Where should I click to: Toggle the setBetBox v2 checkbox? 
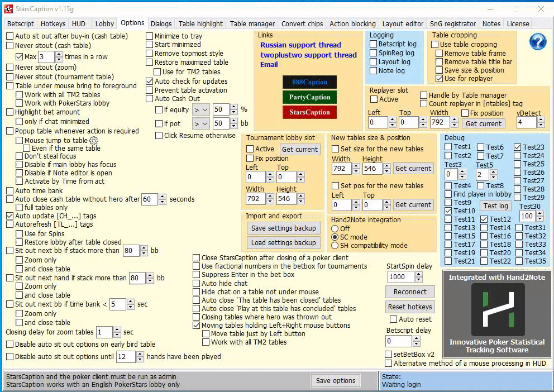click(x=388, y=354)
